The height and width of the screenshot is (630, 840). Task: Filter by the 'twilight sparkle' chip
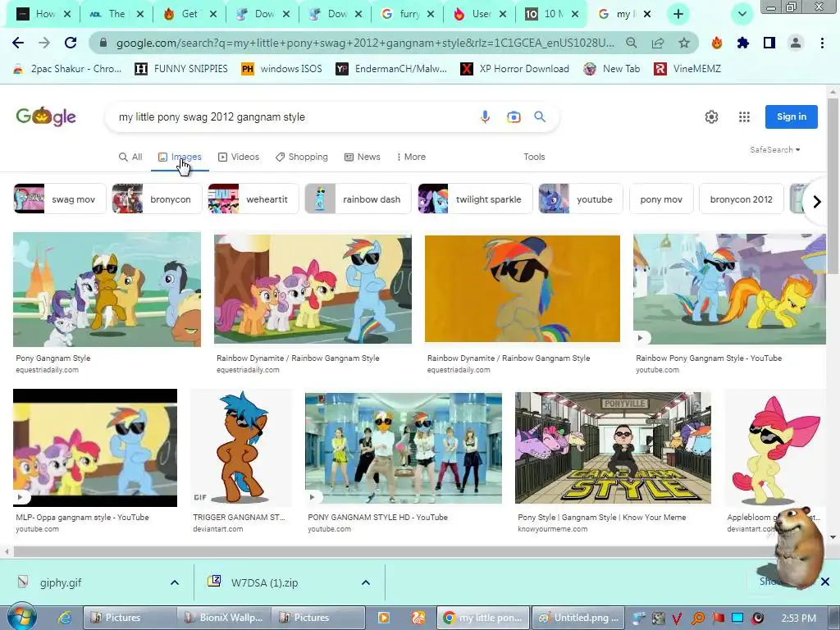coord(475,199)
